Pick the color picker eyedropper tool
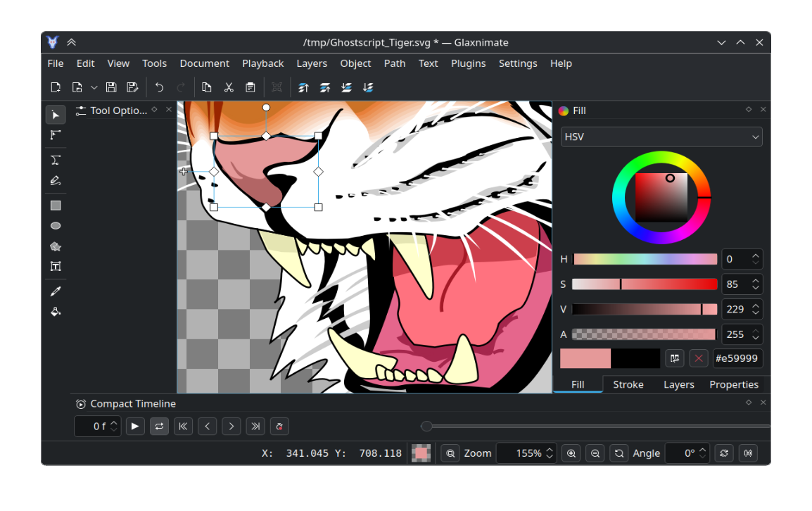Viewport: 812px width, 511px height. click(56, 291)
